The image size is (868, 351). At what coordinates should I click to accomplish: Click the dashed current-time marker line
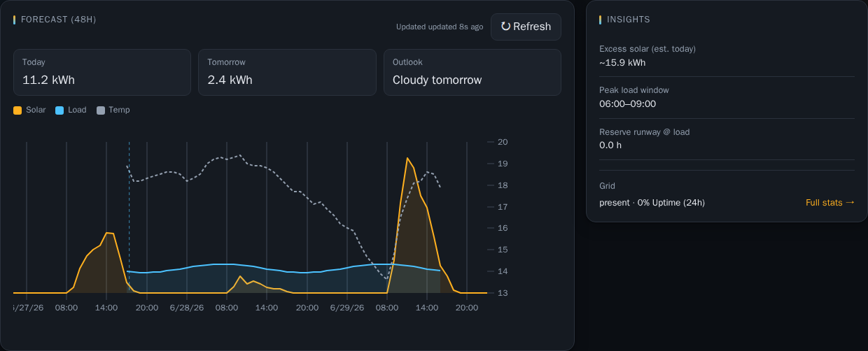tap(129, 217)
